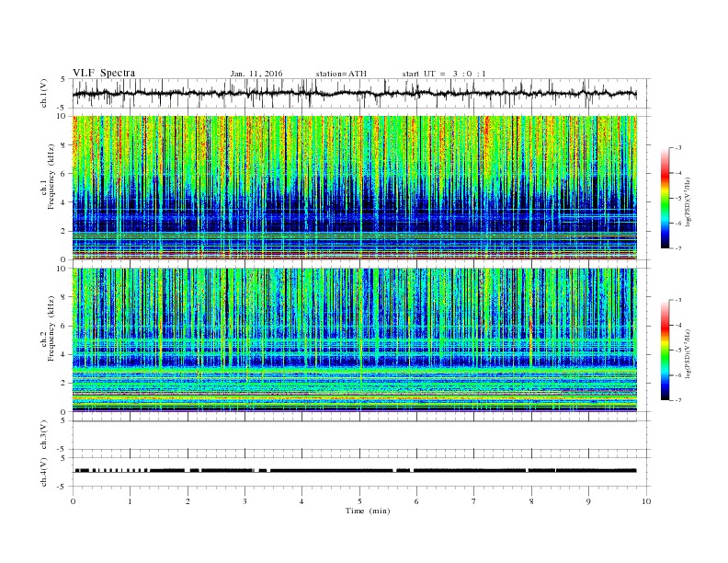This screenshot has width=728, height=563.
Task: Click the "5" tick of ch.1(V) waveform axis
Action: pyautogui.click(x=63, y=79)
